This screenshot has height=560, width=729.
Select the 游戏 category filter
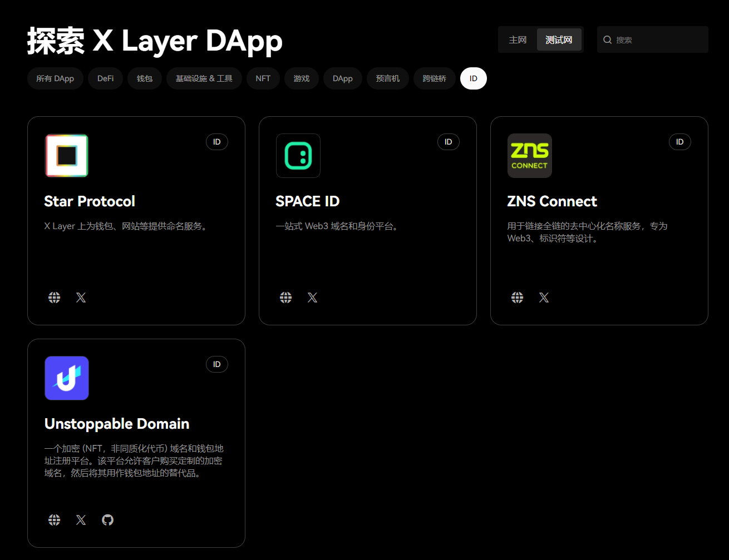[x=302, y=78]
